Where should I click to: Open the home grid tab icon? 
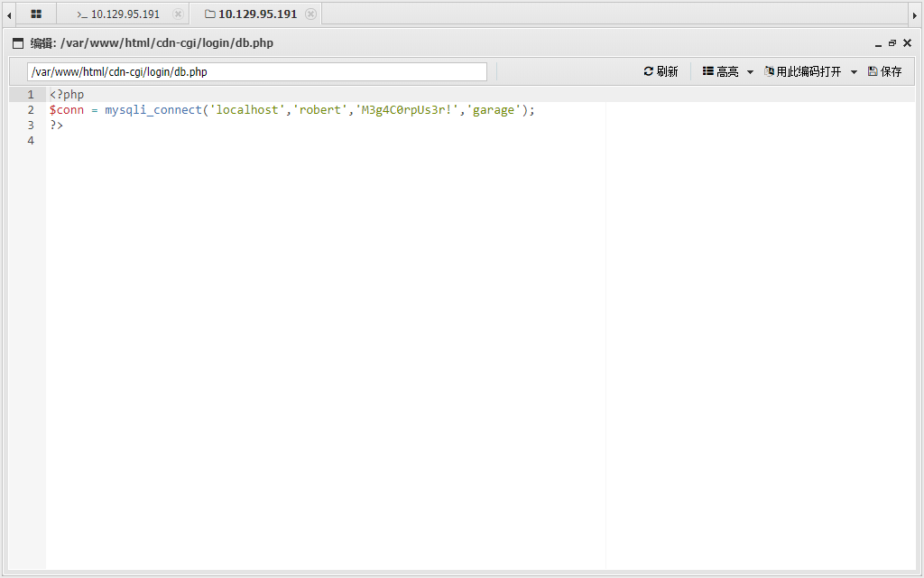click(36, 14)
